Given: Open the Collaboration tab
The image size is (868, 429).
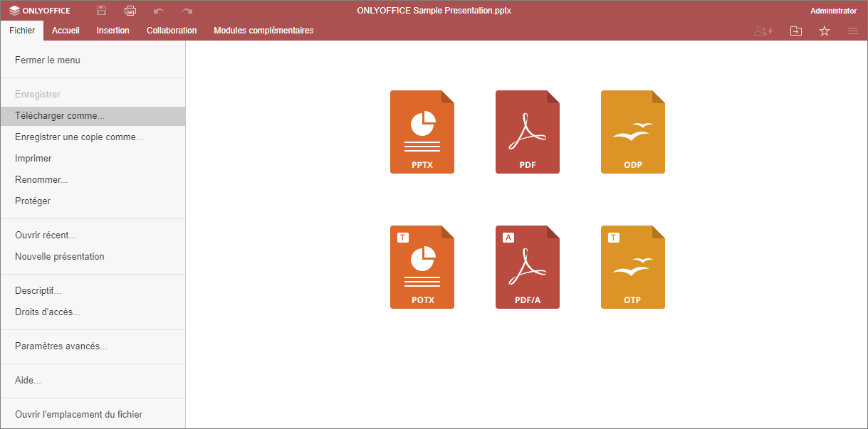Looking at the screenshot, I should [172, 31].
